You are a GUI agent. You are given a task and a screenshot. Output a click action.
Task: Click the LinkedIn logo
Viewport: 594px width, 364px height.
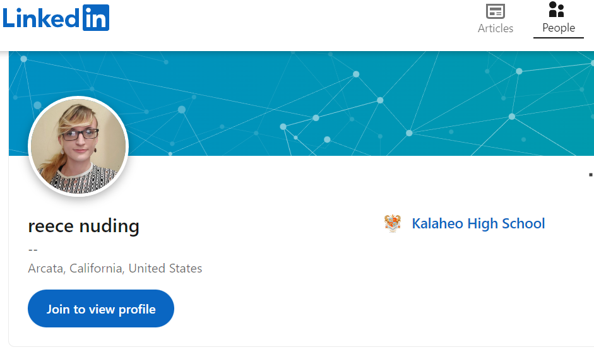(x=56, y=18)
